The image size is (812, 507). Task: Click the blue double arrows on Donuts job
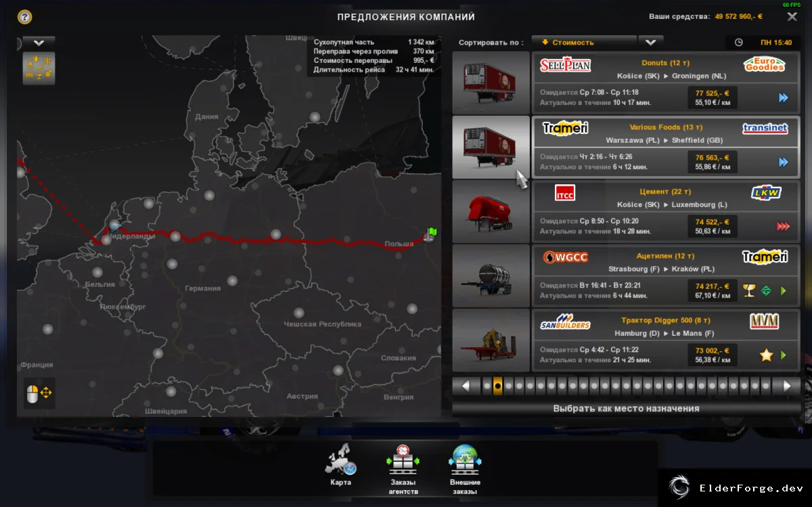point(784,98)
